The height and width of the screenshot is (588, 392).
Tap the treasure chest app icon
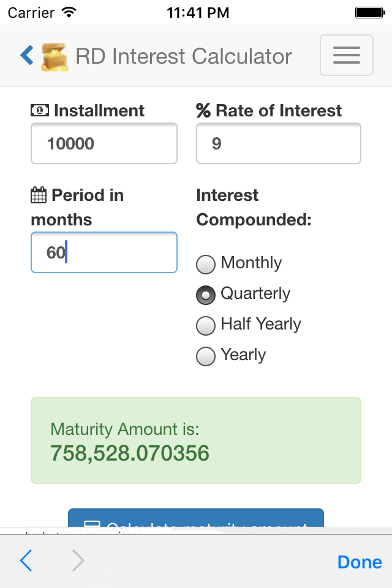pyautogui.click(x=55, y=57)
